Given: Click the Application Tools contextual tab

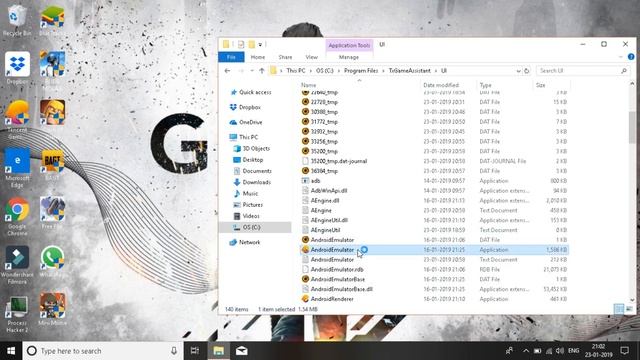Looking at the screenshot, I should [x=349, y=45].
